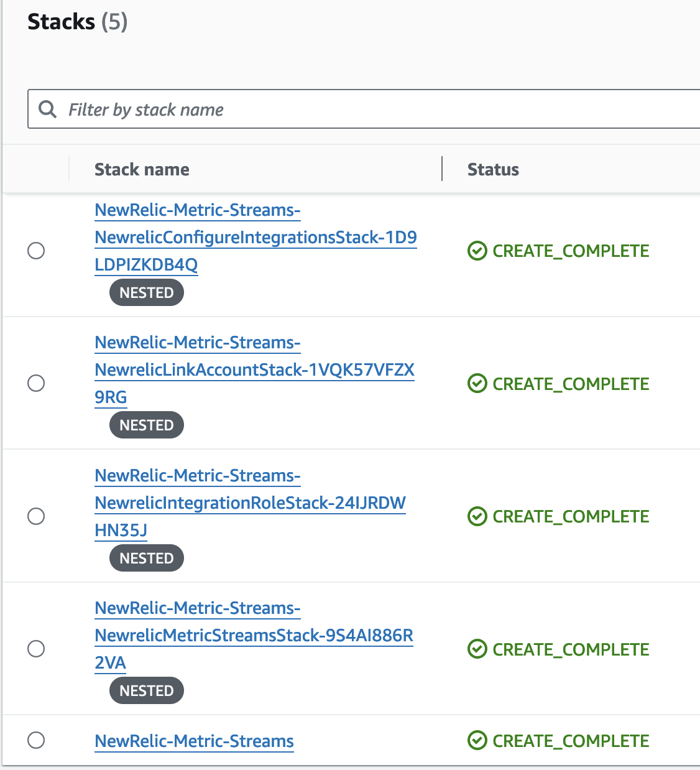Click the success checkmark icon for NewrelicIntegrationRoleStack
The width and height of the screenshot is (700, 770).
coord(476,516)
